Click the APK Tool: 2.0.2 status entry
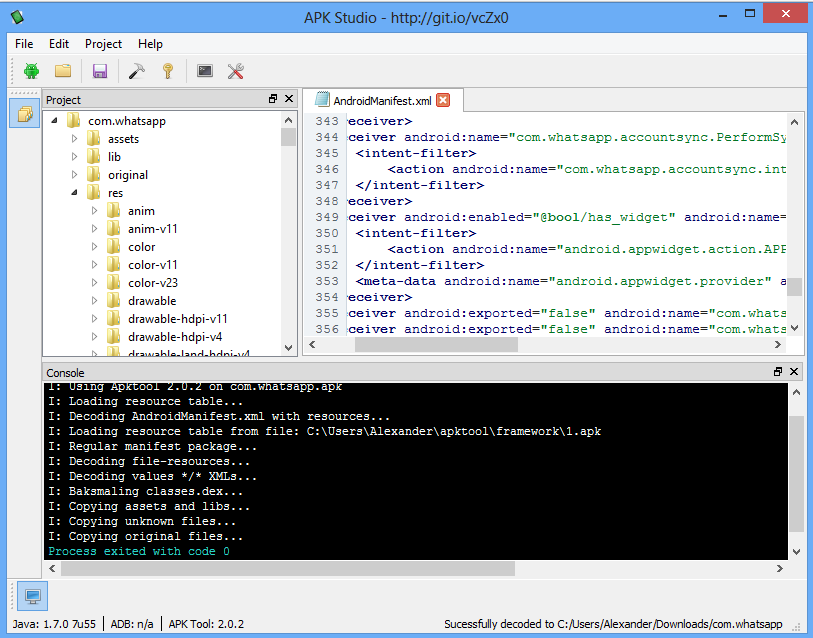The width and height of the screenshot is (813, 638). tap(206, 624)
